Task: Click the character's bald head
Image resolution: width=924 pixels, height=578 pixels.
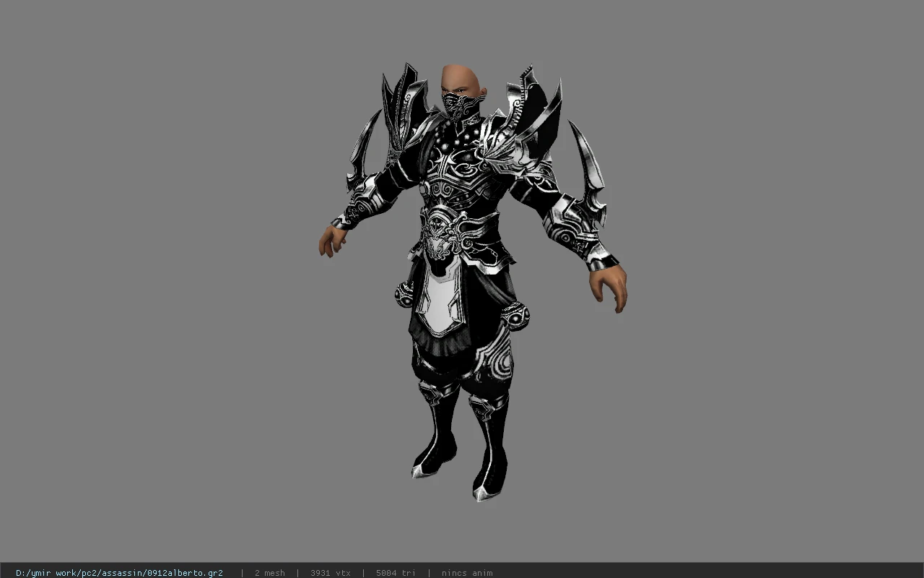Action: pos(462,78)
